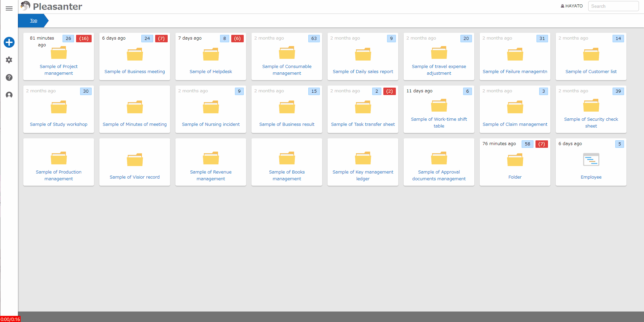Image resolution: width=644 pixels, height=322 pixels.
Task: Open the Sample of Helpdesk folder icon
Action: pos(211,54)
